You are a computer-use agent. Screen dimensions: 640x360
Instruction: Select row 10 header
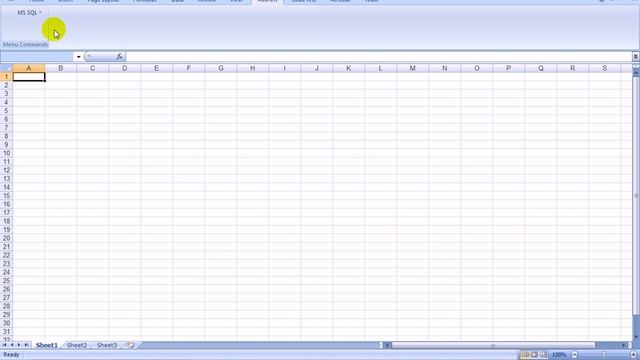click(x=6, y=153)
